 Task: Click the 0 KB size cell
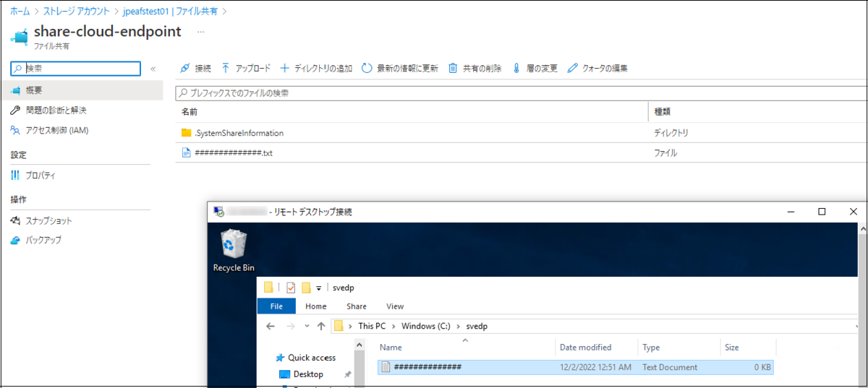click(x=762, y=368)
